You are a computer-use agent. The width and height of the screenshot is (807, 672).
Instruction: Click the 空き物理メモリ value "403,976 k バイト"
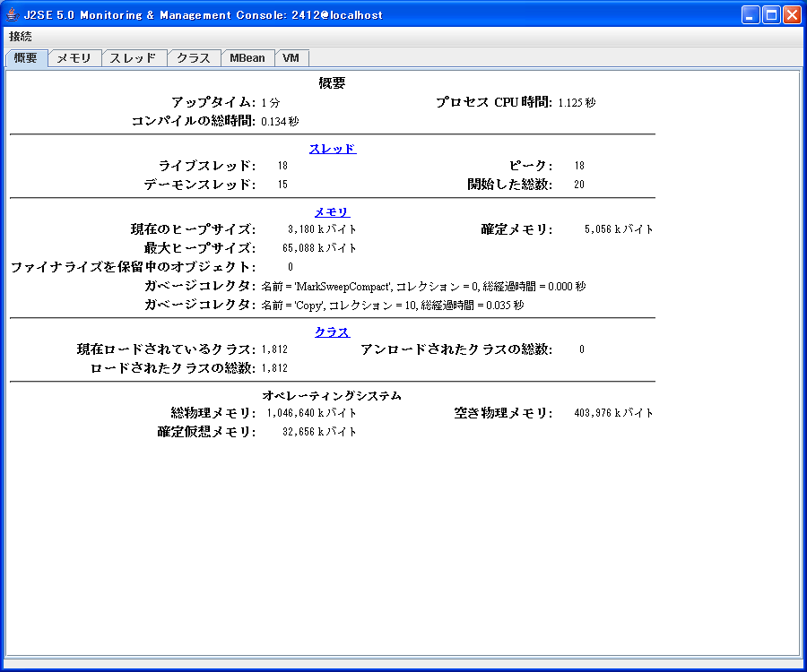point(614,413)
